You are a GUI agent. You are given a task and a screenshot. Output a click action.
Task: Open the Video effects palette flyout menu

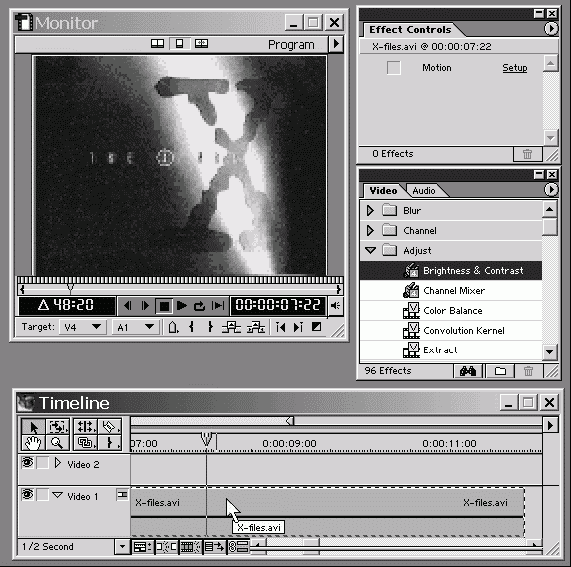(x=551, y=189)
